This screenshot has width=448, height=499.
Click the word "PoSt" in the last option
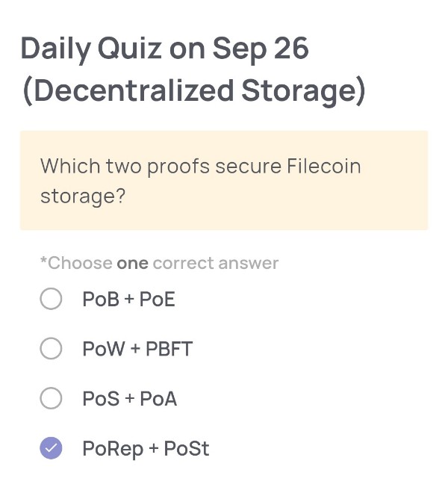tap(187, 448)
